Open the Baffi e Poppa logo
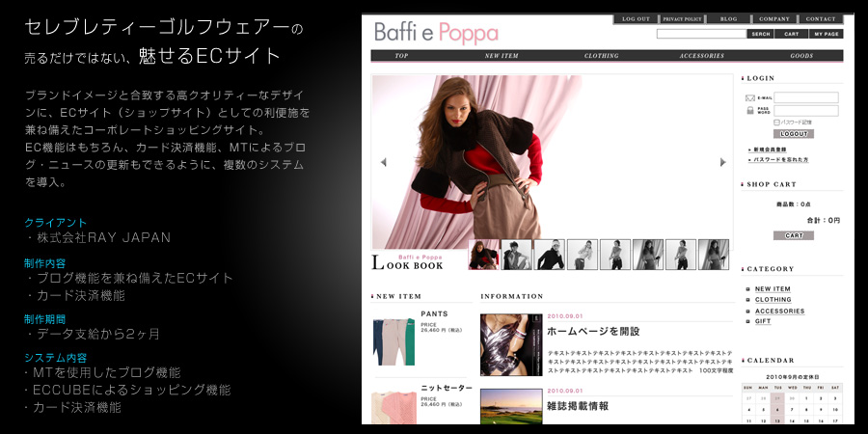The width and height of the screenshot is (868, 434). pos(436,33)
